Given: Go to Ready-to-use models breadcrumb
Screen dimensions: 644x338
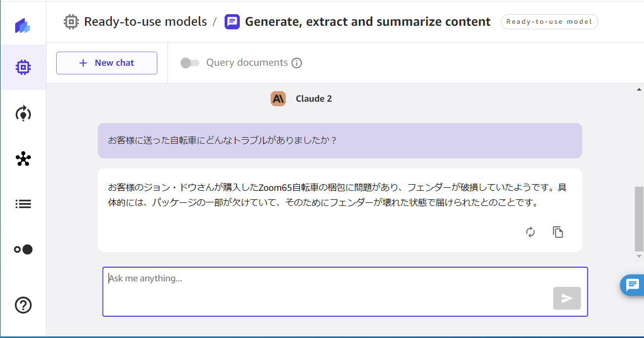Looking at the screenshot, I should (145, 22).
